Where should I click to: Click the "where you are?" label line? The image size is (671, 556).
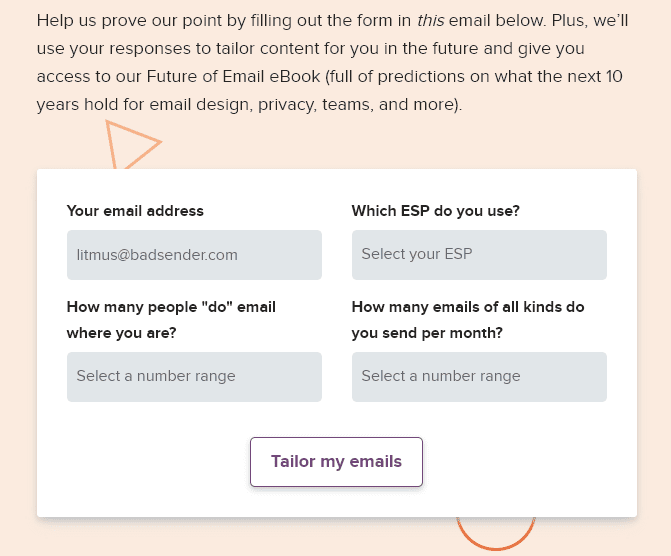(x=122, y=333)
